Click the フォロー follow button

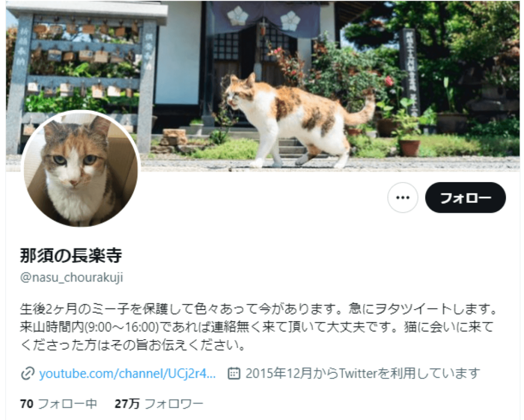pyautogui.click(x=465, y=197)
